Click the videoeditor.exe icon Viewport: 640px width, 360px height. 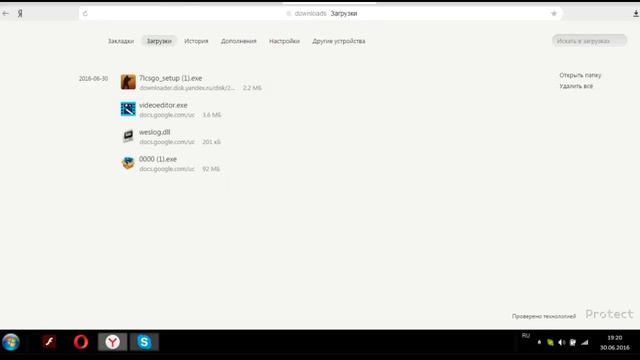(x=128, y=109)
